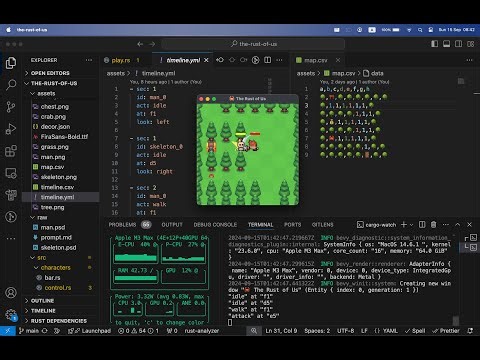Open Explorer views and more actions
The height and width of the screenshot is (360, 480).
click(89, 60)
